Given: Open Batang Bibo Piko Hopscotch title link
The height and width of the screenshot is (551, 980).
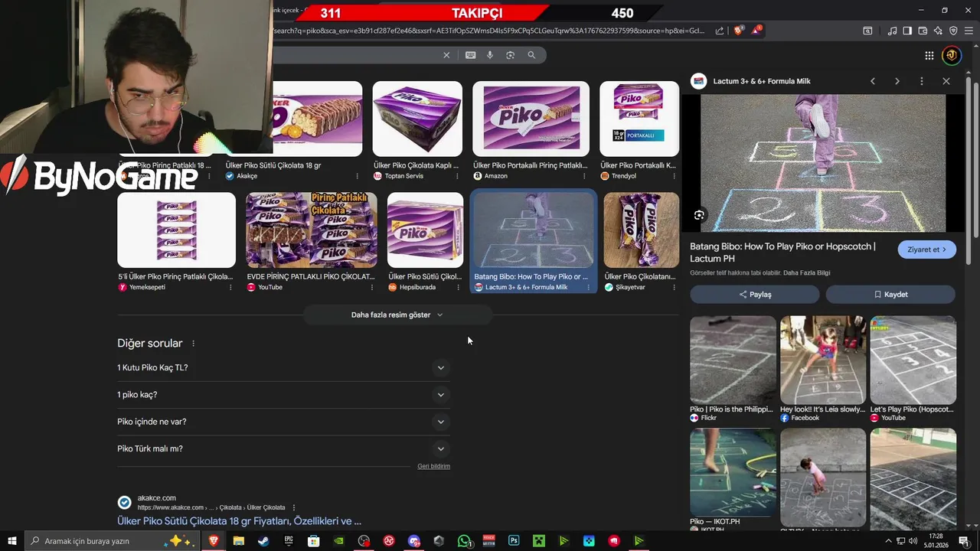Looking at the screenshot, I should [x=782, y=253].
